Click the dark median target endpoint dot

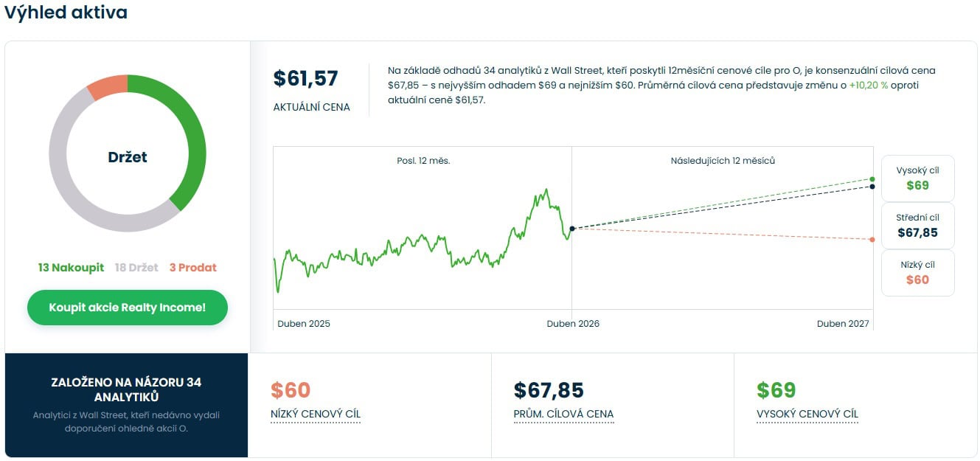pyautogui.click(x=872, y=187)
